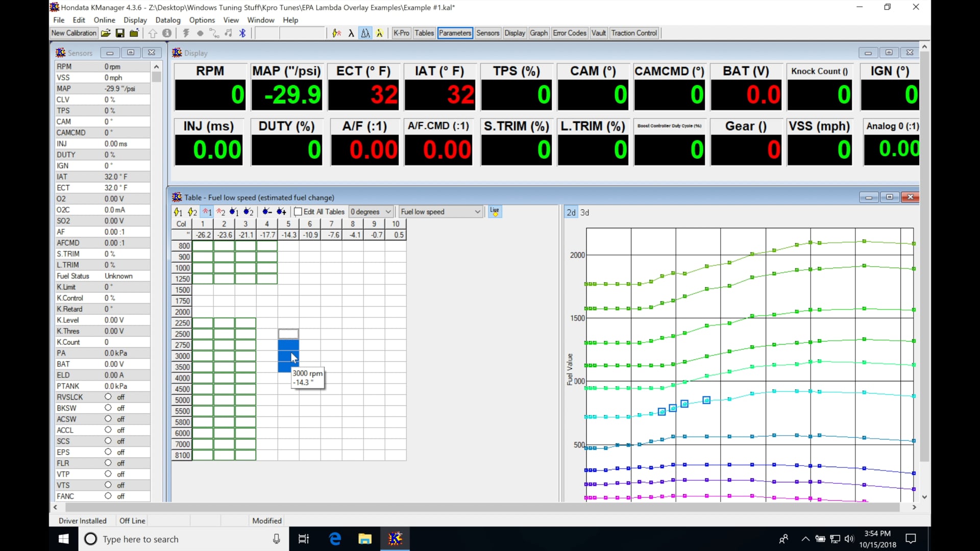
Task: Toggle Live mode in the table window
Action: pos(495,211)
